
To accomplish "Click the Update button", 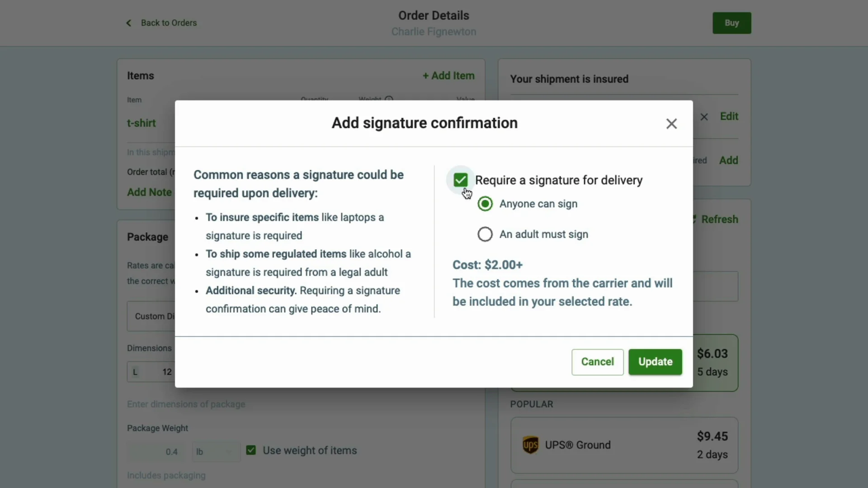I will pos(655,362).
